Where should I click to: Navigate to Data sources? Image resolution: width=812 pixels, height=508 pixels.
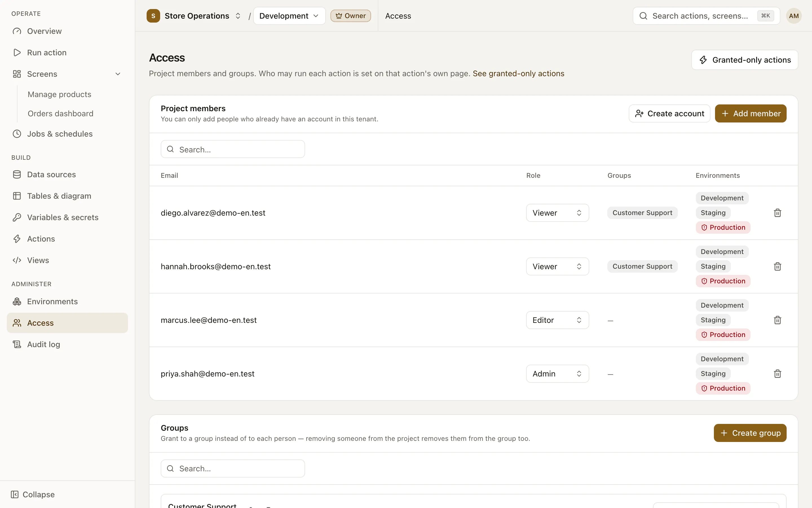point(67,174)
